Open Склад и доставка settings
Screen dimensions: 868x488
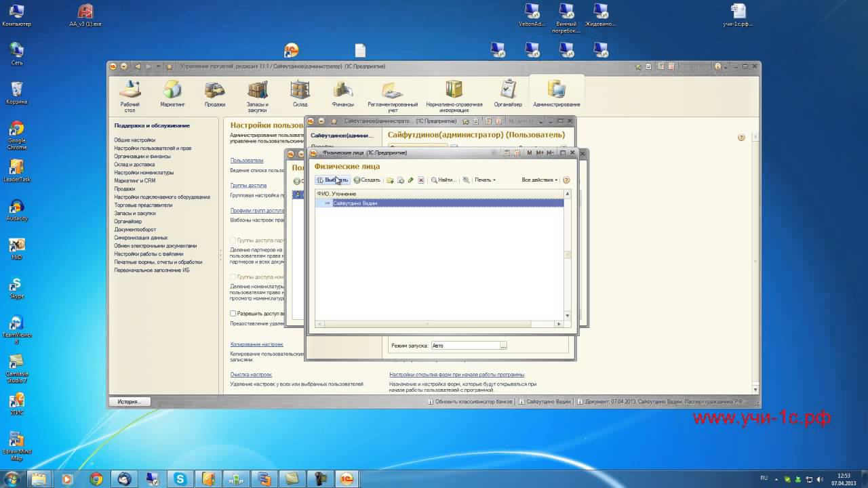[x=134, y=165]
